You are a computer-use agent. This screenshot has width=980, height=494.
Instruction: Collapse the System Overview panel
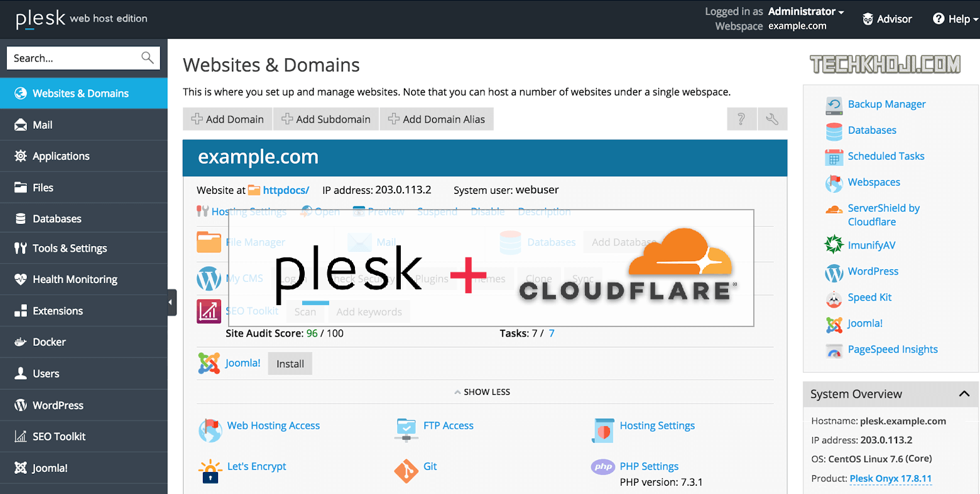tap(964, 394)
